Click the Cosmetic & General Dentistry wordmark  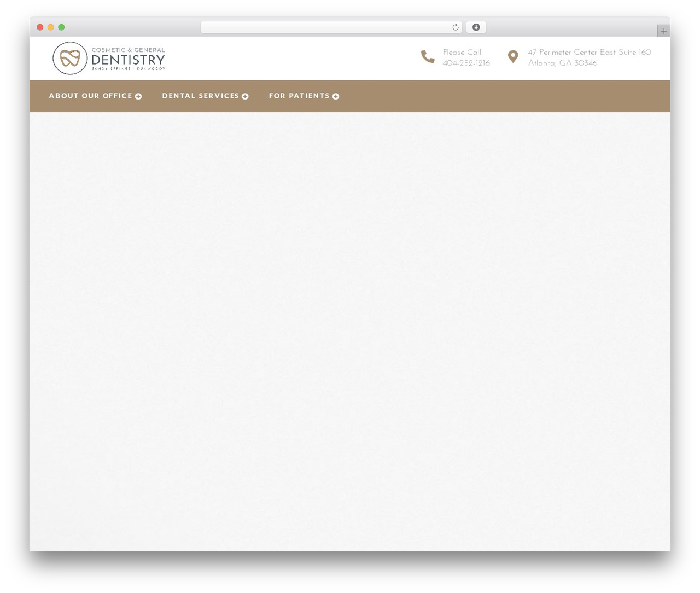[128, 59]
